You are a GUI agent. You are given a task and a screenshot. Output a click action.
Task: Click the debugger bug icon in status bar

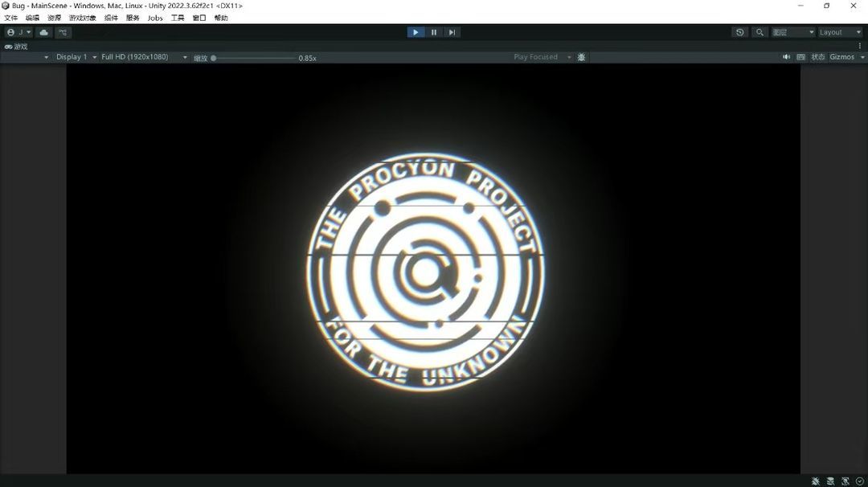point(816,481)
